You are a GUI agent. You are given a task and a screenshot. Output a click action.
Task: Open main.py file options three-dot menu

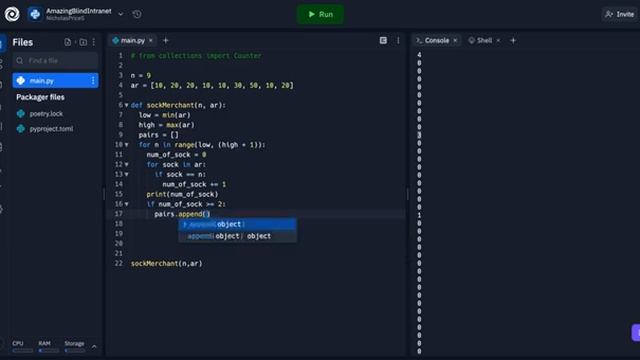93,81
